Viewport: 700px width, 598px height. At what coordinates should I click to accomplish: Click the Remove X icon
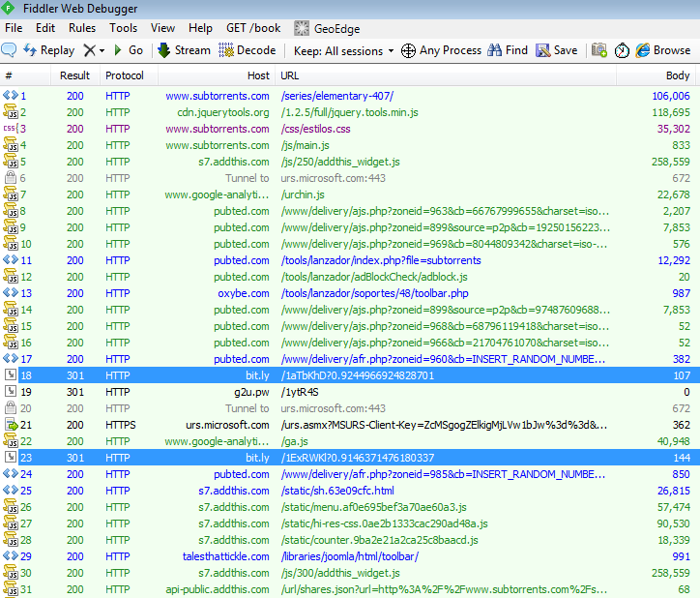[x=89, y=50]
